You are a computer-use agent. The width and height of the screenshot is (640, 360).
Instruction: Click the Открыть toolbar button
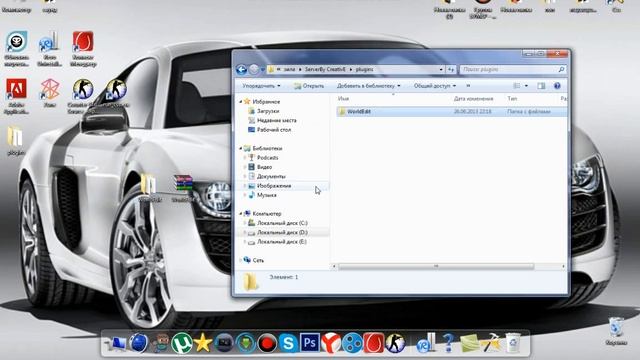(309, 86)
